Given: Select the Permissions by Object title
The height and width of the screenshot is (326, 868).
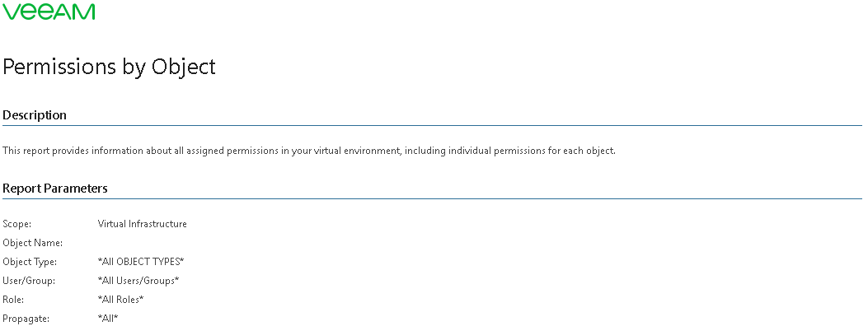Looking at the screenshot, I should (x=109, y=67).
